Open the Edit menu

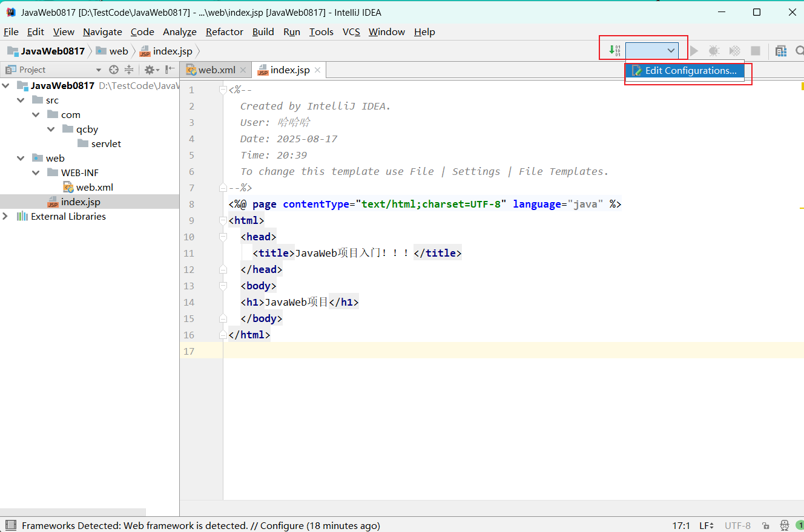coord(36,31)
